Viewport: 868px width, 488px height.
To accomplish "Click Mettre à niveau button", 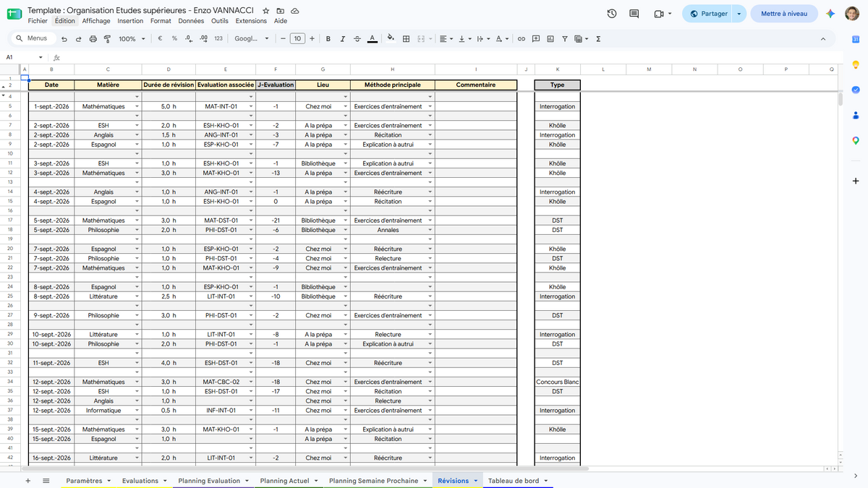I will coord(784,14).
